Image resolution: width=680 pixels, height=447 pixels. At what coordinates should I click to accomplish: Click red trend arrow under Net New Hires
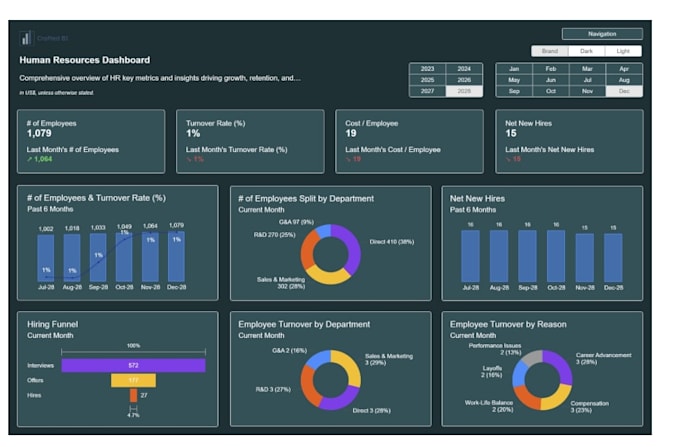point(508,159)
